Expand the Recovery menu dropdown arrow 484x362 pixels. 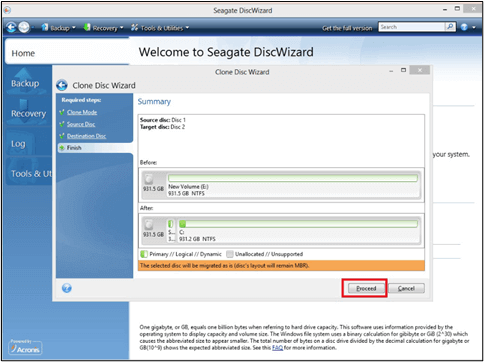pyautogui.click(x=121, y=28)
